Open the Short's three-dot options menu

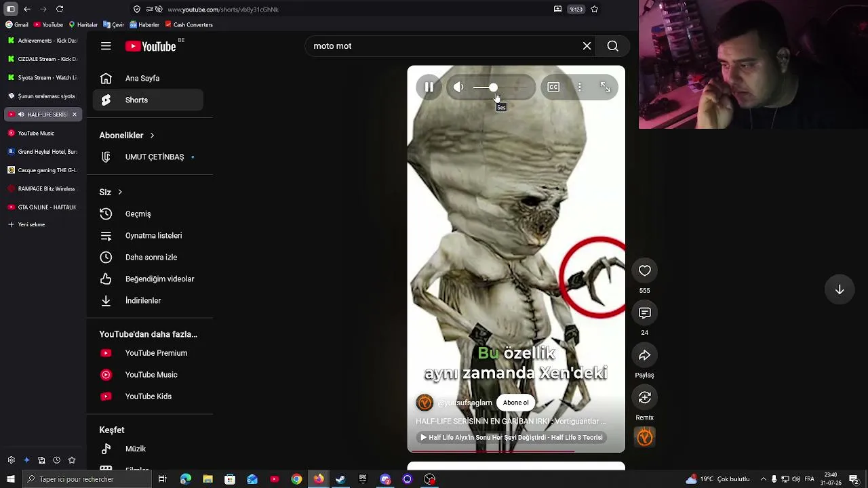580,87
